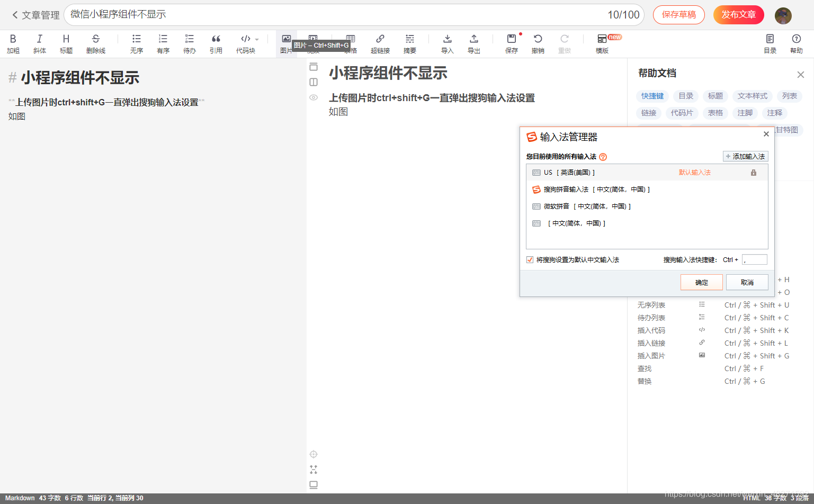Publish with 发布文章 button
814x504 pixels.
click(739, 15)
